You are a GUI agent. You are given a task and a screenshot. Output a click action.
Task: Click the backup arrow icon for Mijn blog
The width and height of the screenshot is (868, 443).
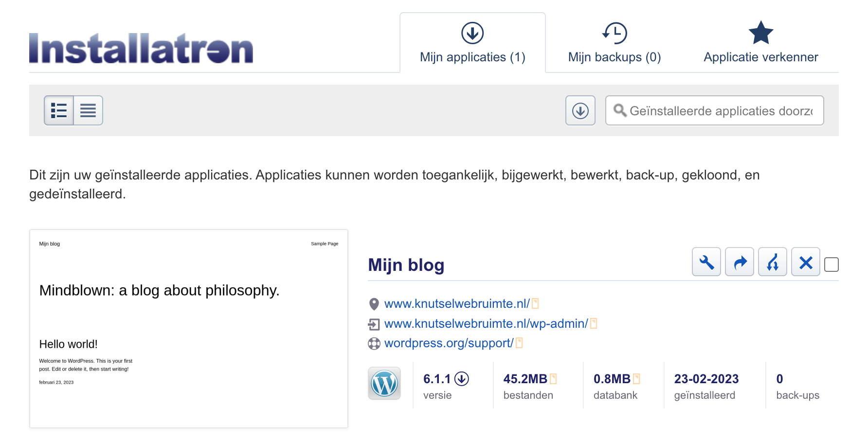tap(740, 262)
